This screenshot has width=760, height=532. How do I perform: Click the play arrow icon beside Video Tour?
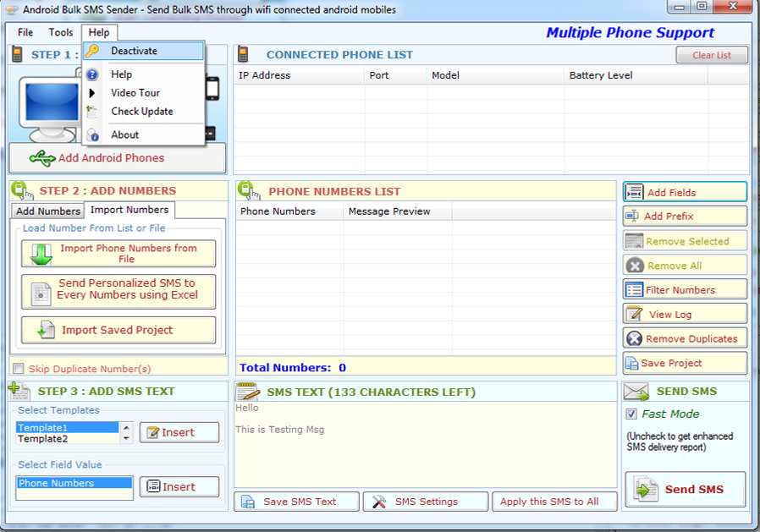coord(91,93)
